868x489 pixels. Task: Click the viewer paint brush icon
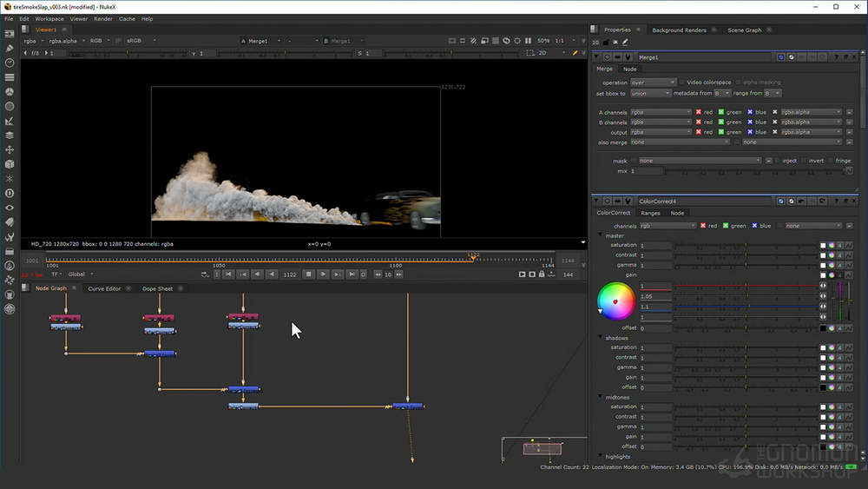[x=575, y=53]
